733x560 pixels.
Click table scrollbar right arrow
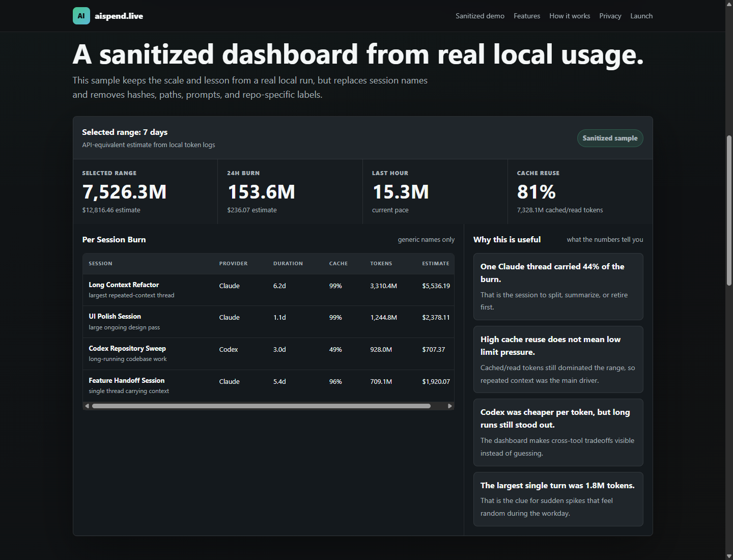449,406
